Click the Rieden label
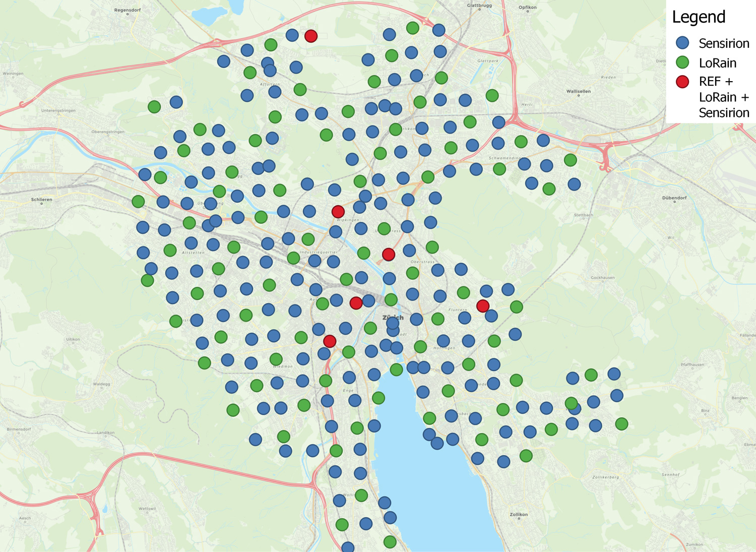Viewport: 756px width, 552px height. (x=608, y=77)
